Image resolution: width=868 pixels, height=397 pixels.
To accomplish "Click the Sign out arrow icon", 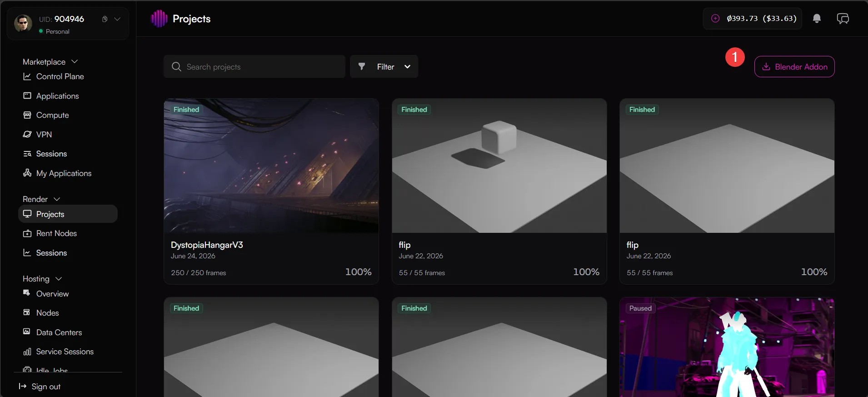I will (22, 386).
